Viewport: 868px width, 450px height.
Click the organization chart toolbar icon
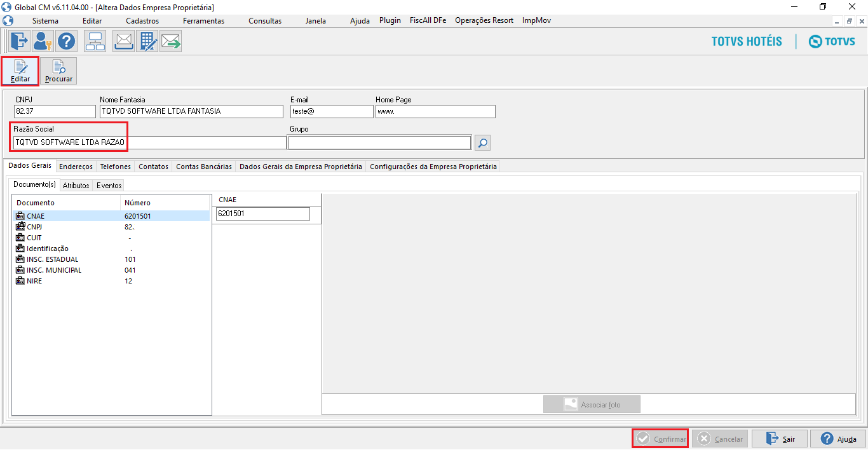(x=95, y=41)
